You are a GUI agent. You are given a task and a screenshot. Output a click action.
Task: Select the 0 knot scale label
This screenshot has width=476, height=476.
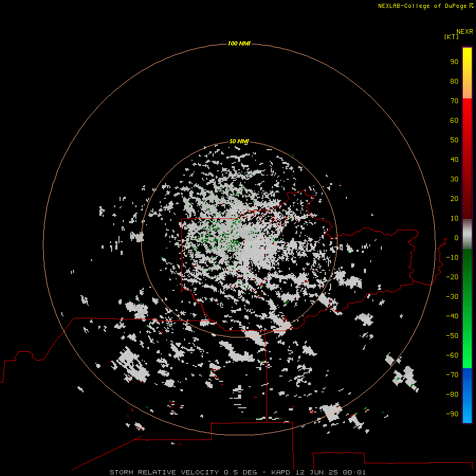click(x=456, y=237)
